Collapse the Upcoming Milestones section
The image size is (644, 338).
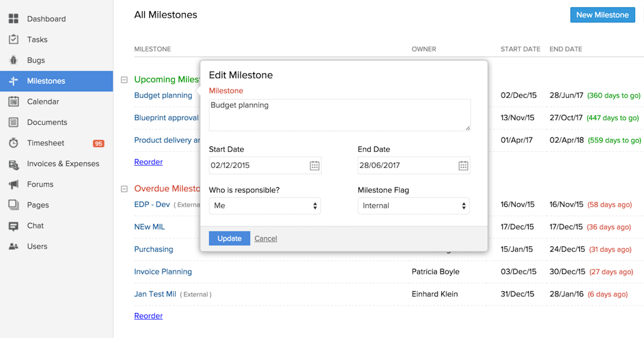124,80
